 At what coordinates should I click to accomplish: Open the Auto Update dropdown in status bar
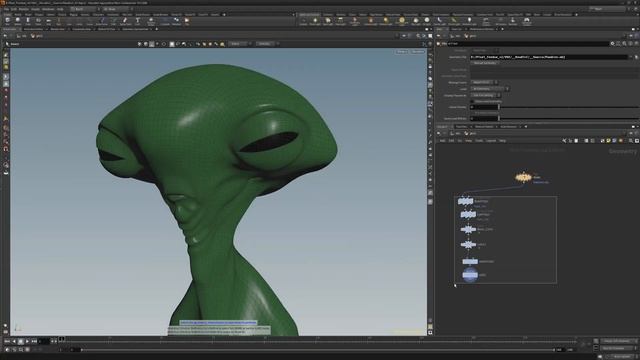click(621, 356)
